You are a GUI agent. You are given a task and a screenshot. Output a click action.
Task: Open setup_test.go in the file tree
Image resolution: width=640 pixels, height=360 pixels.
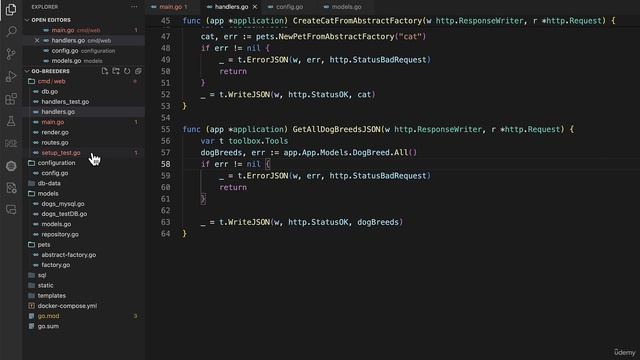point(61,153)
